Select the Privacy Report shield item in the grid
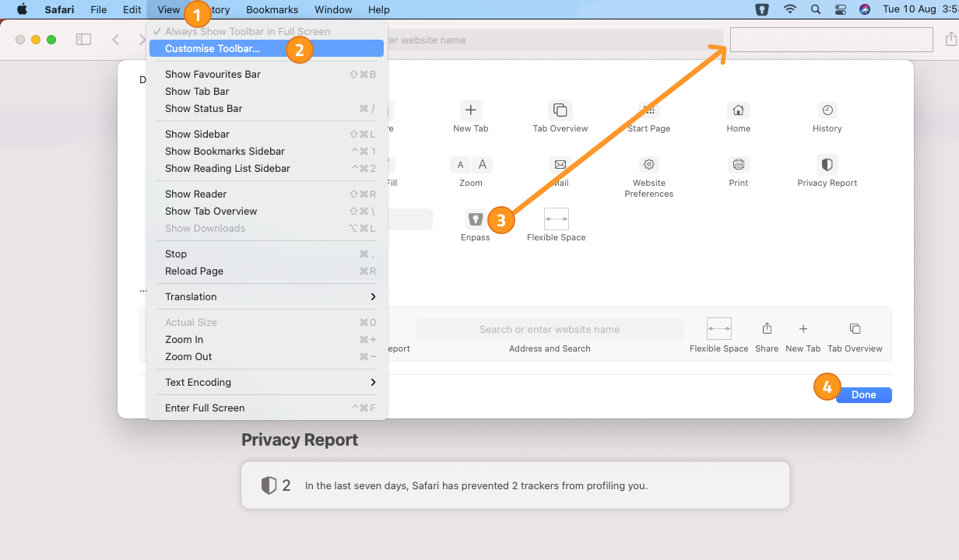Image resolution: width=959 pixels, height=560 pixels. (x=827, y=171)
